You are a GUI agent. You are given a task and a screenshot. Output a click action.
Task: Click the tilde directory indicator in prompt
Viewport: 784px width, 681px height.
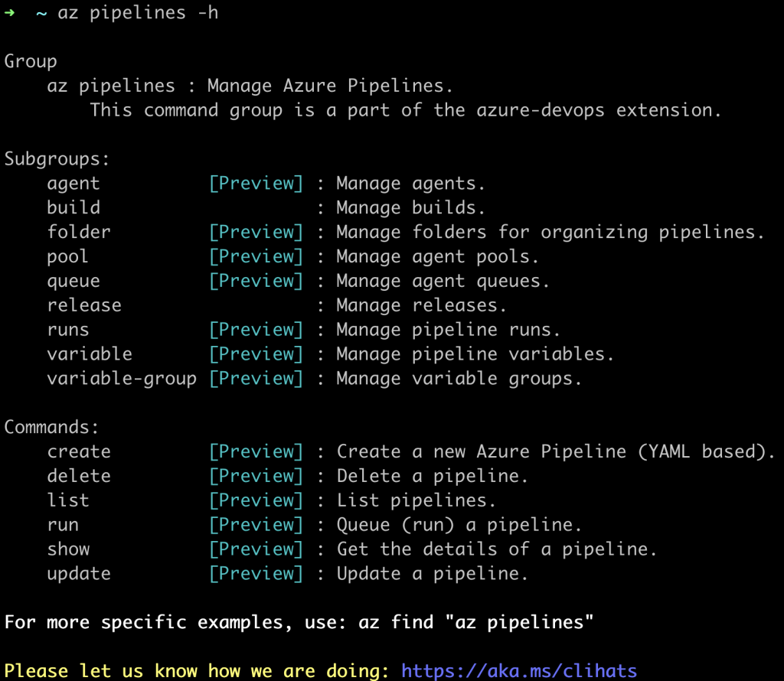(41, 14)
